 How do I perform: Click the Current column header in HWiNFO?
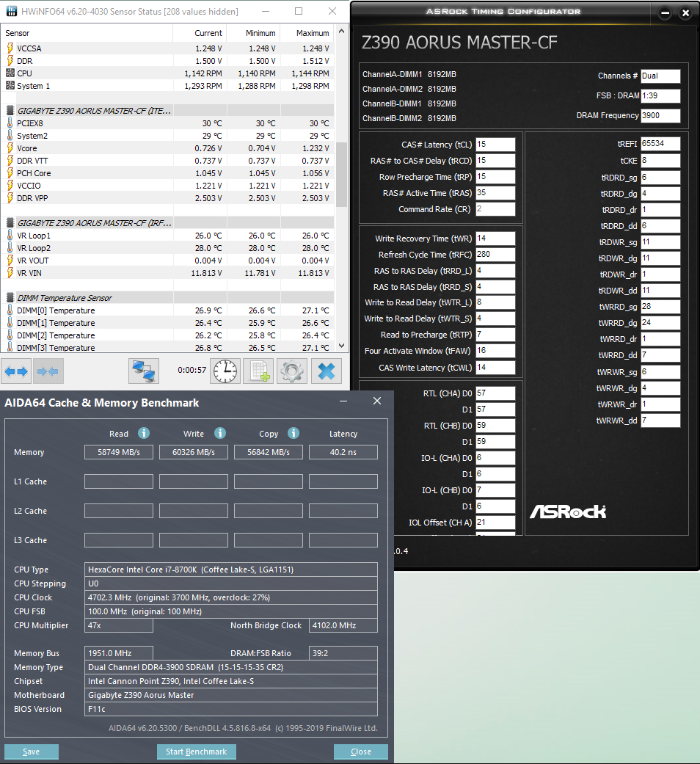pyautogui.click(x=200, y=33)
